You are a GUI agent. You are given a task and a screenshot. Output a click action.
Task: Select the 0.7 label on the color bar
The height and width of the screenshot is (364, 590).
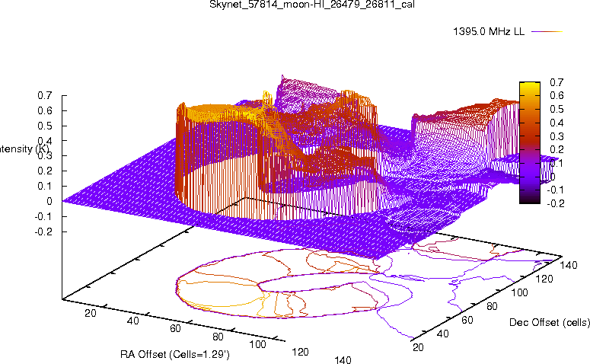pyautogui.click(x=557, y=82)
